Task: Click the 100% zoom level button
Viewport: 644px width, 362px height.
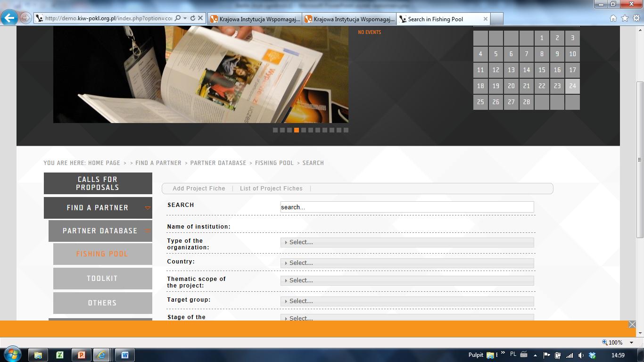Action: pos(612,343)
